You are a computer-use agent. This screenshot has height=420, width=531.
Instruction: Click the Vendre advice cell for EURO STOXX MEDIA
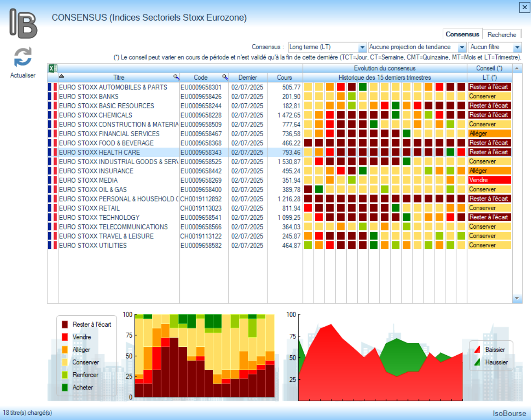click(x=489, y=180)
